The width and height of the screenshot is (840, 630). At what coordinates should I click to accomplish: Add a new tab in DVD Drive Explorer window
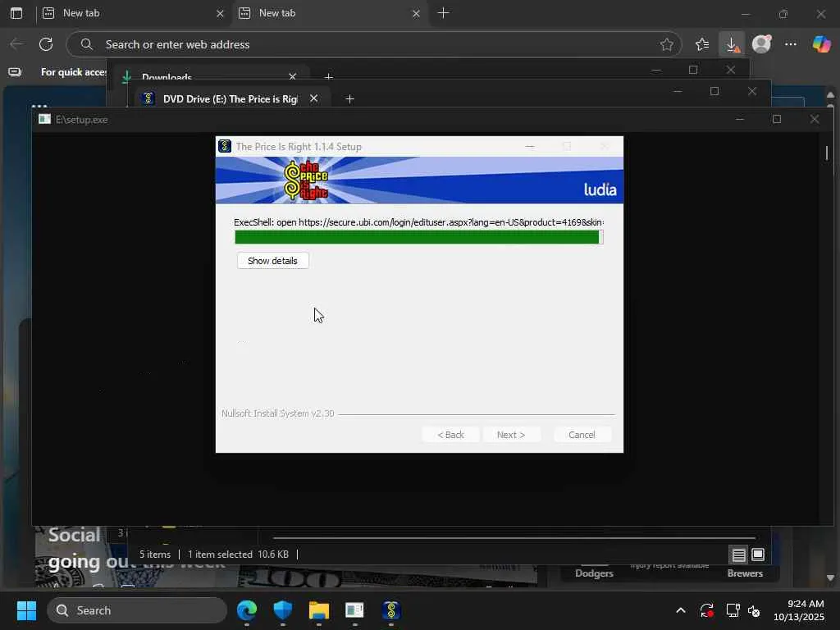click(349, 99)
